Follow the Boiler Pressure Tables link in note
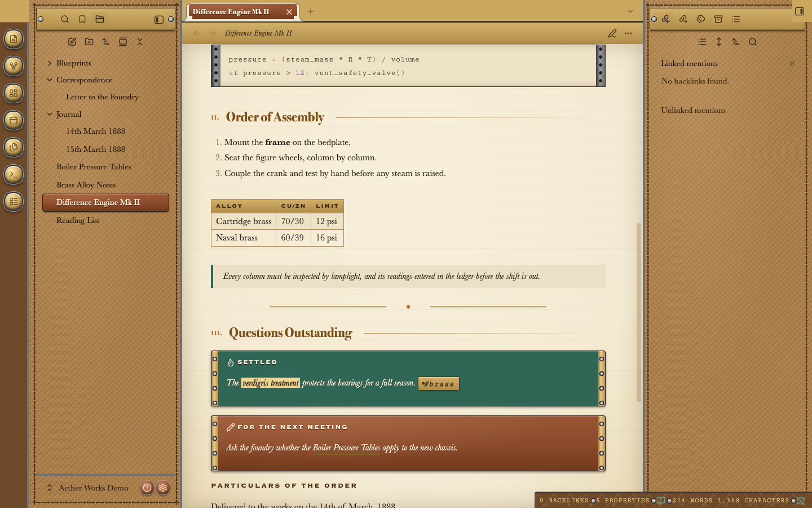812x508 pixels. pos(346,448)
